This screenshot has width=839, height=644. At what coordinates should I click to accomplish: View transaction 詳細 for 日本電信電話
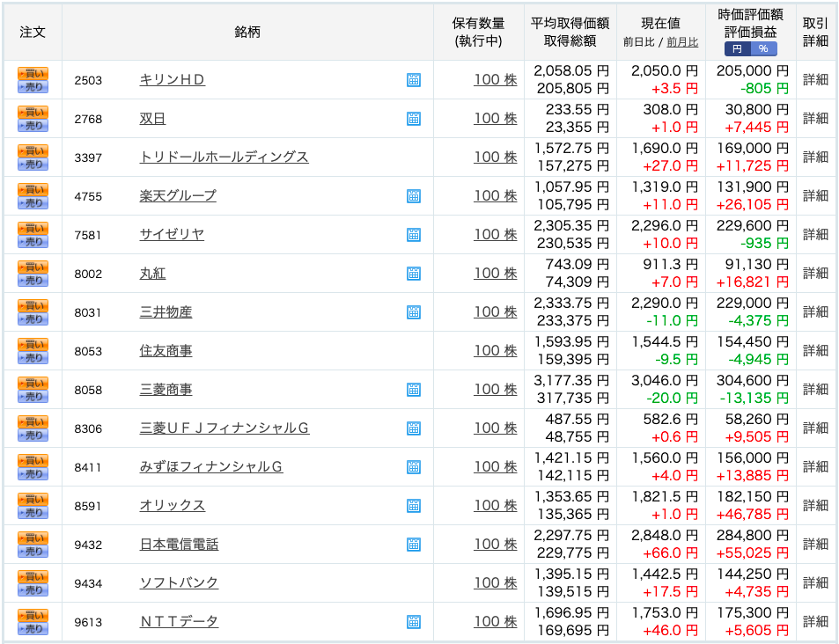point(815,545)
